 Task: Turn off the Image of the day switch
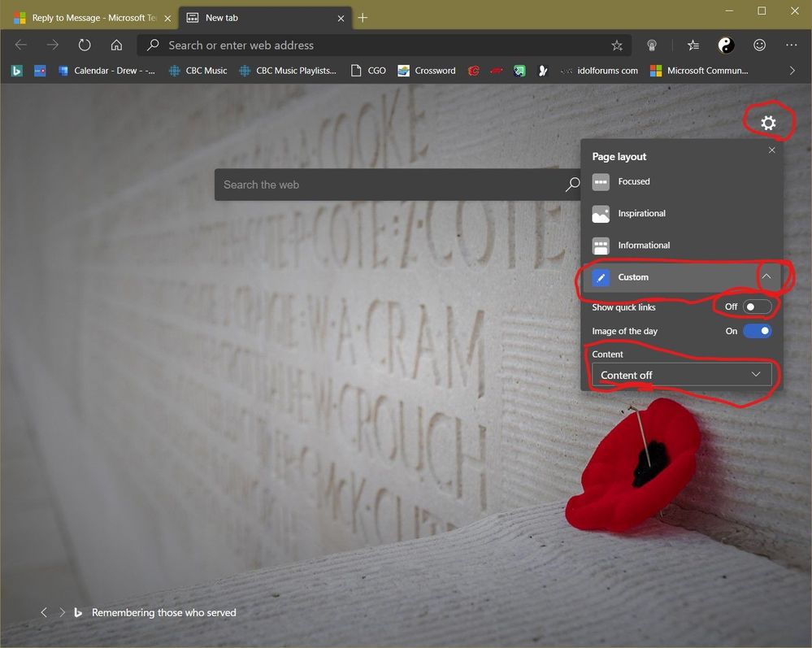point(757,330)
